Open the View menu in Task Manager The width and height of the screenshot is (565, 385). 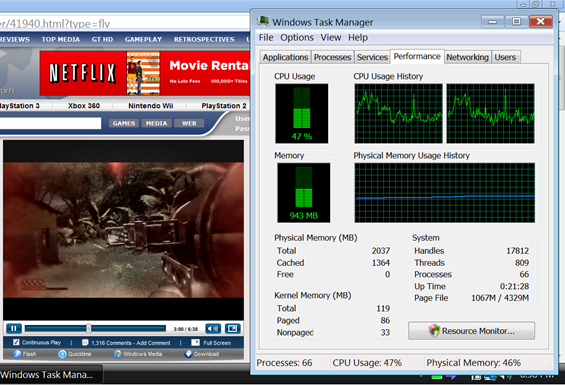(x=331, y=37)
